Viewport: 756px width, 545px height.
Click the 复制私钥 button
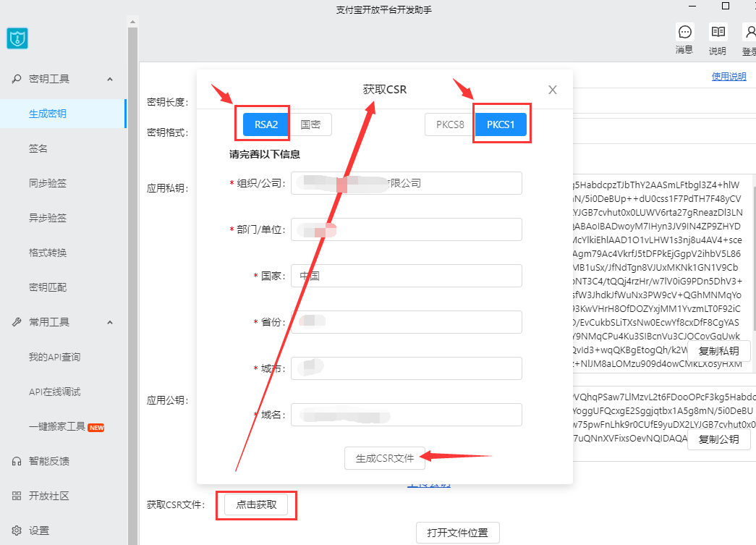pos(719,351)
